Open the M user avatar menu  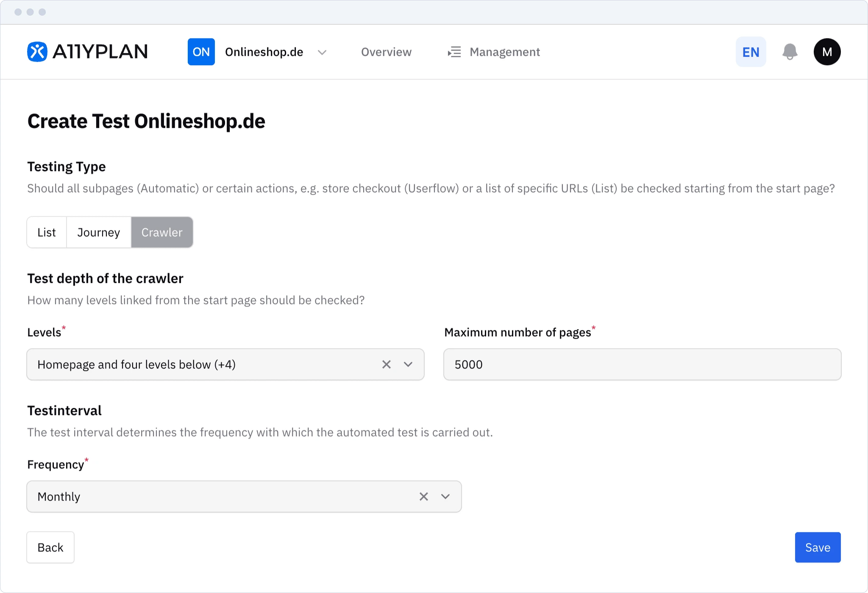pos(827,52)
